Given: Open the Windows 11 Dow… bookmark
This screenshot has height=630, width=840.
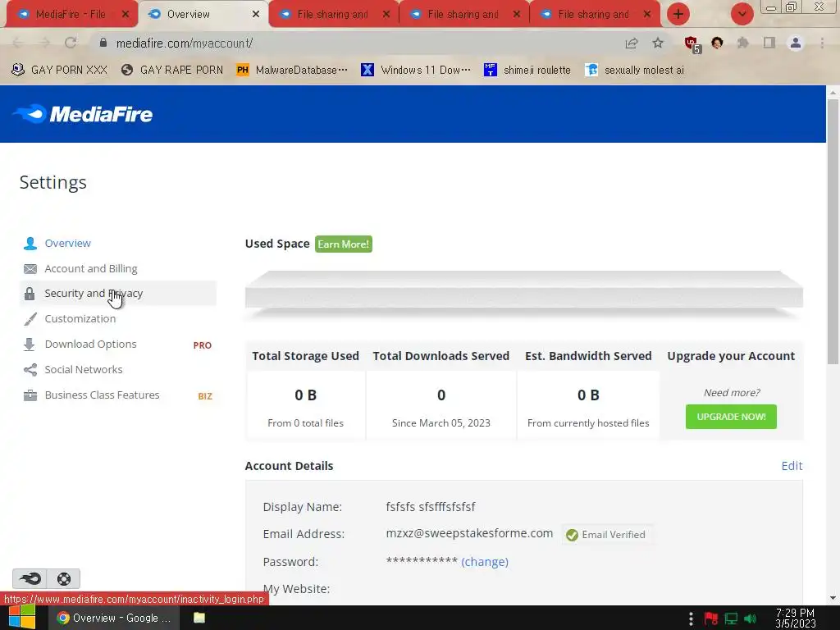Looking at the screenshot, I should click(416, 71).
